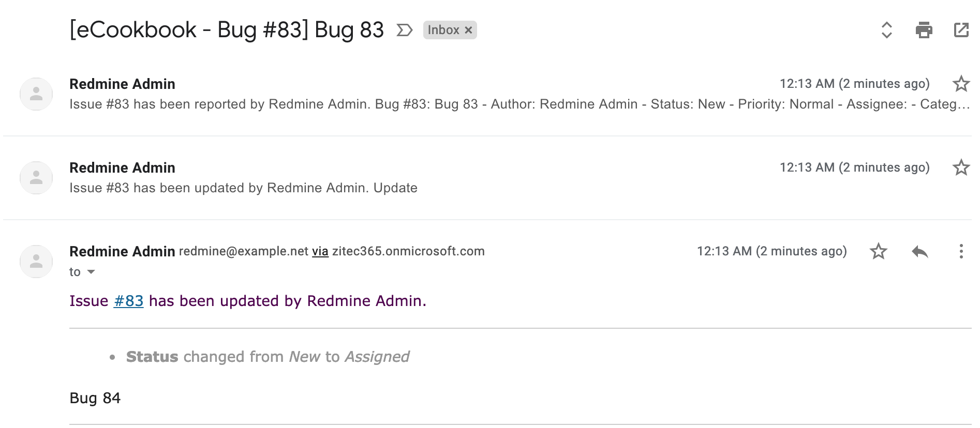Screen dimensions: 980x428
Task: Click the importance marker next to subject
Action: [404, 30]
